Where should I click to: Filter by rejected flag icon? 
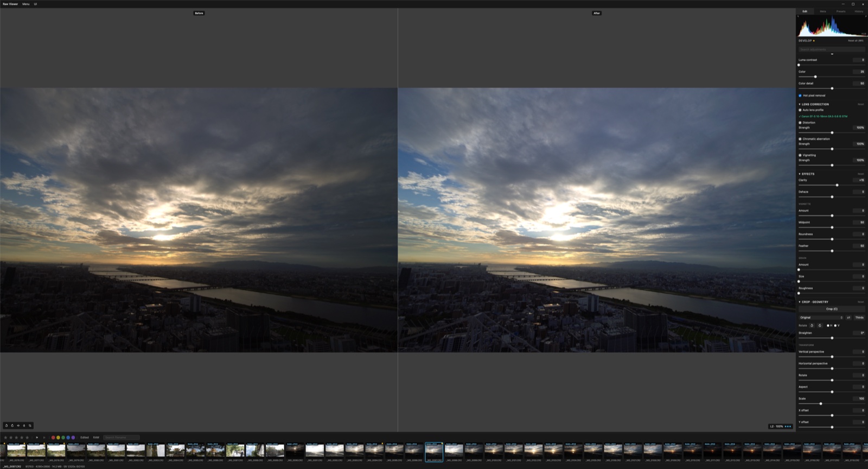(x=44, y=438)
